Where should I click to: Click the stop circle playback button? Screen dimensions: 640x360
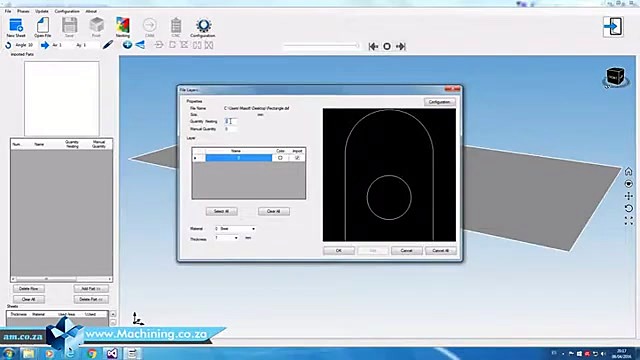tap(387, 47)
